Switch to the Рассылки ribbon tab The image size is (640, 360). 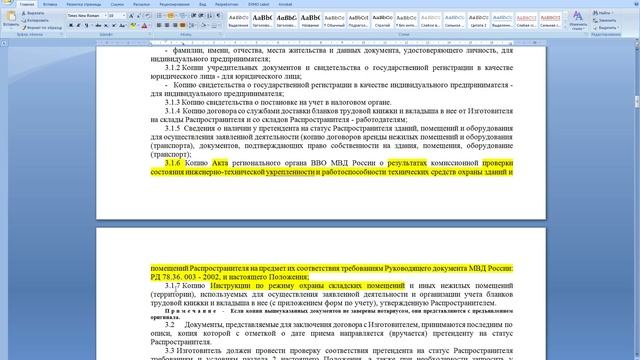[x=142, y=4]
